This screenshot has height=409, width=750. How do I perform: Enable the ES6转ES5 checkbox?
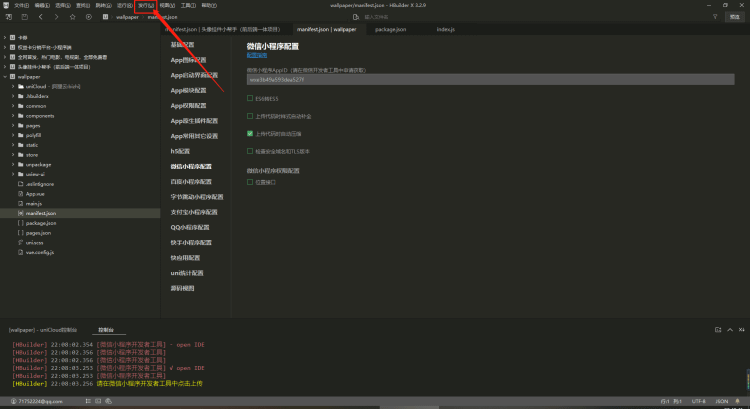250,98
